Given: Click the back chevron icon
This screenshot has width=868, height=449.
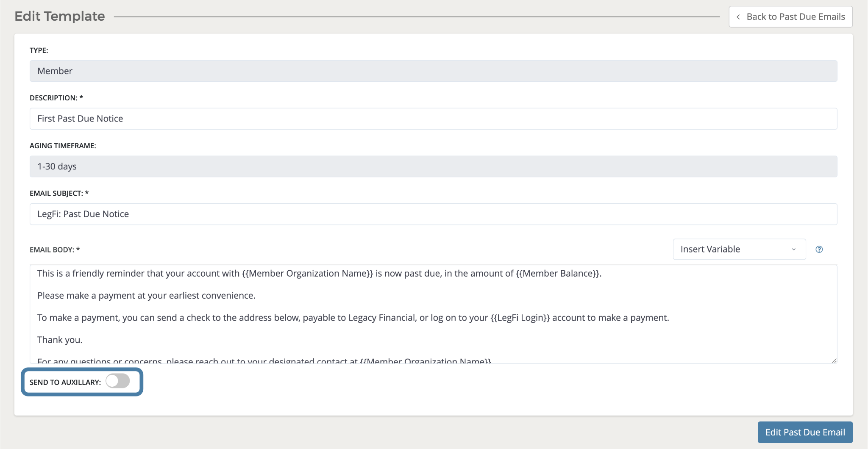Looking at the screenshot, I should click(x=738, y=17).
